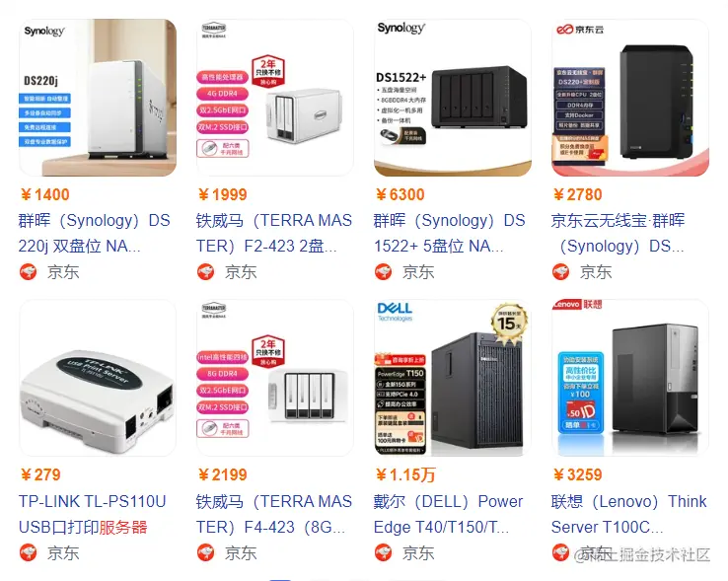728x581 pixels.
Task: Click the JD icon under the TERRA MASTER F2-423 listing
Action: click(x=205, y=271)
